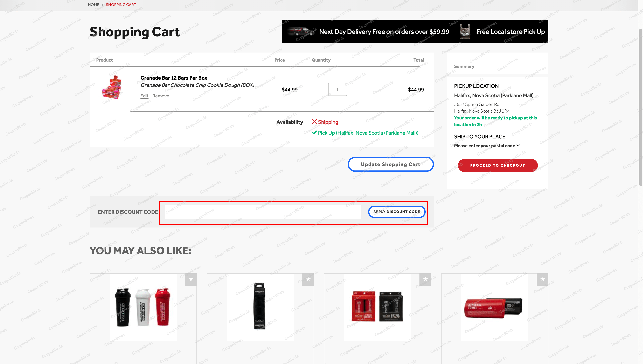Toggle the favorite star on the King Stack product
Image resolution: width=643 pixels, height=364 pixels.
click(308, 279)
